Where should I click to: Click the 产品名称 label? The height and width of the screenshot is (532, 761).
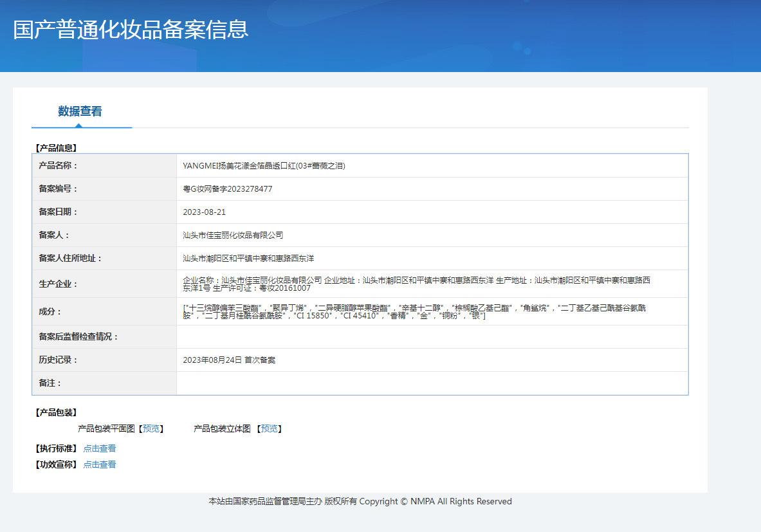pos(58,165)
